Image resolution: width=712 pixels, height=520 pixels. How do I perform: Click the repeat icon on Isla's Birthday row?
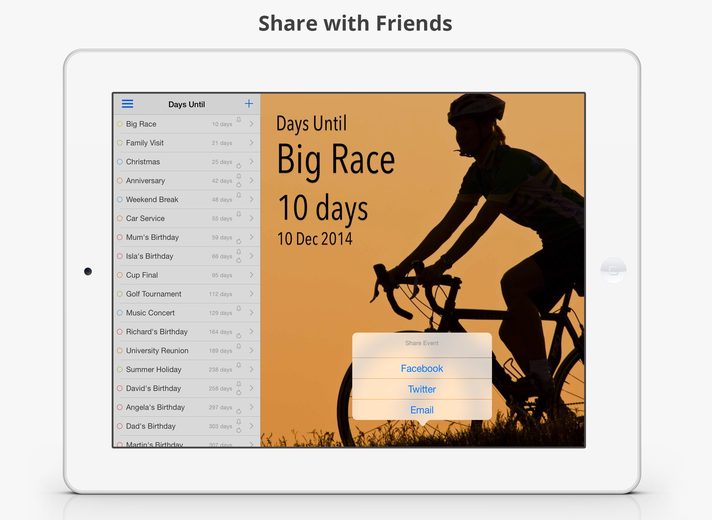click(239, 261)
